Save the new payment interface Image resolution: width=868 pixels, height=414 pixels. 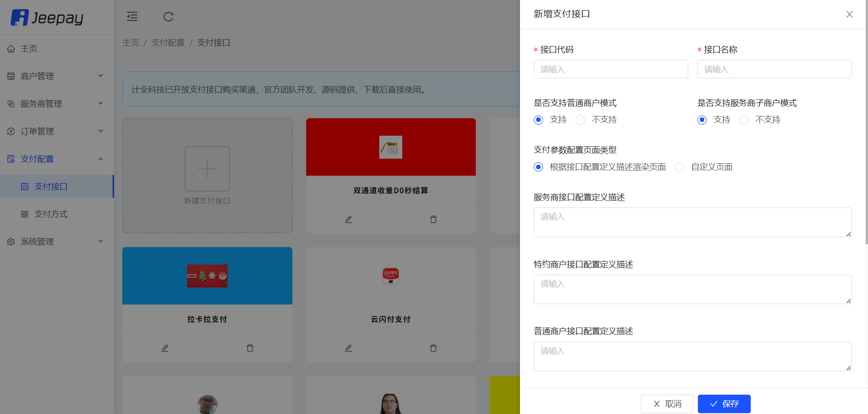(724, 403)
